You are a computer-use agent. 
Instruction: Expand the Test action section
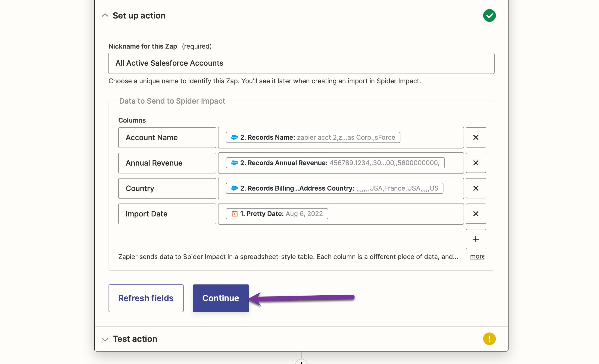[x=105, y=339]
